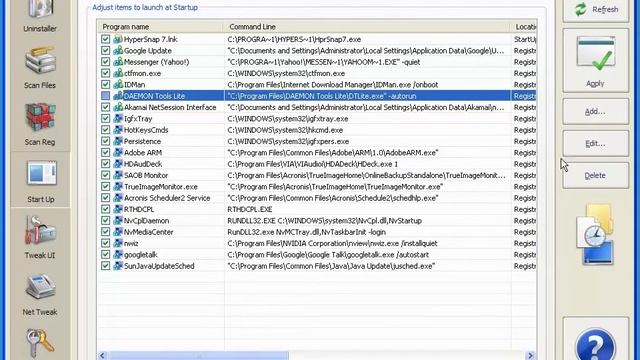The height and width of the screenshot is (360, 640).
Task: Click the RTHDCPL program icon
Action: [118, 209]
